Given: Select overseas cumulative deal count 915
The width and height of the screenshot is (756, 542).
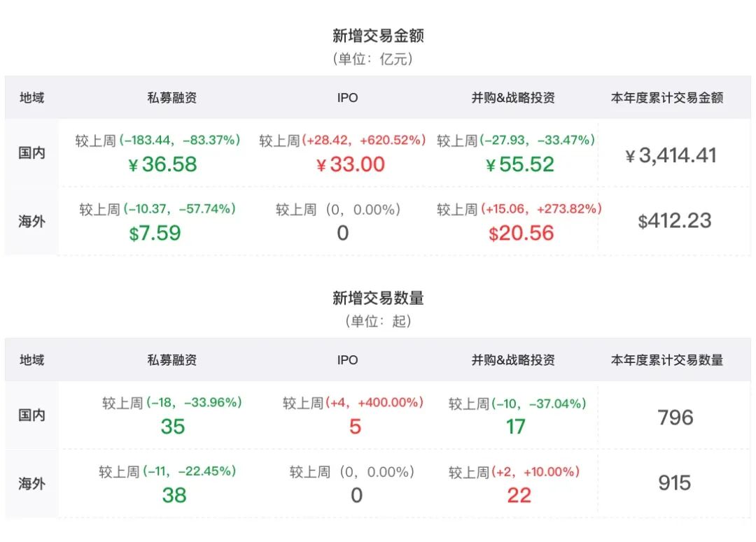Looking at the screenshot, I should (675, 483).
